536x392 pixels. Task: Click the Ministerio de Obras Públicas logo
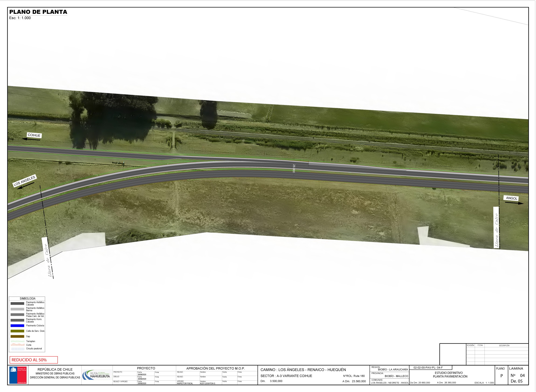(x=18, y=375)
